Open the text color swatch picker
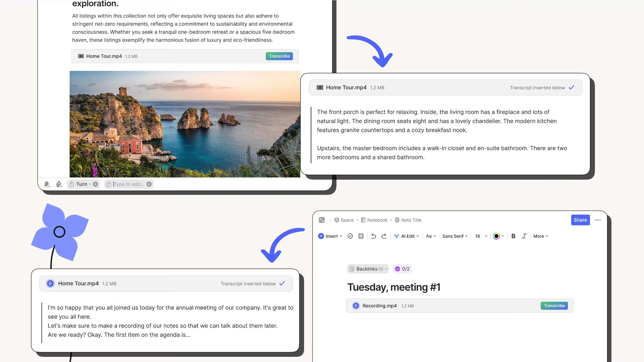The width and height of the screenshot is (644, 362). click(499, 236)
